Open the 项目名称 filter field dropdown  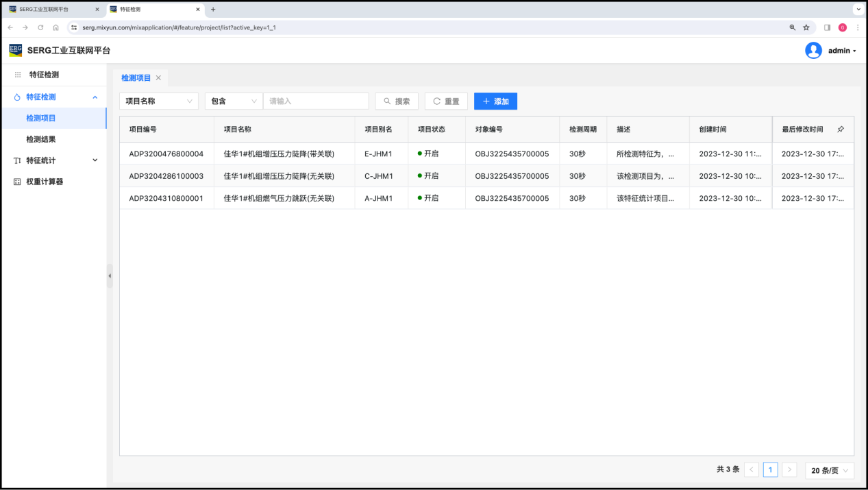(159, 101)
